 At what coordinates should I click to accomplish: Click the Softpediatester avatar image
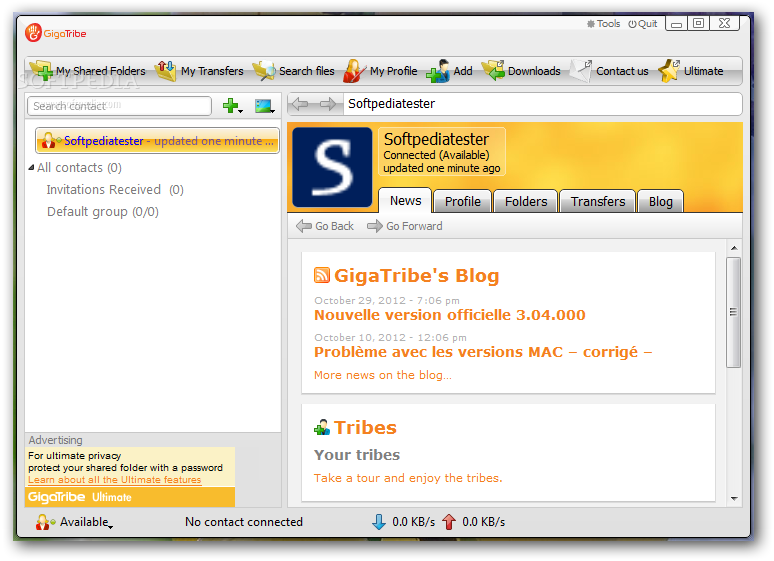(x=332, y=167)
